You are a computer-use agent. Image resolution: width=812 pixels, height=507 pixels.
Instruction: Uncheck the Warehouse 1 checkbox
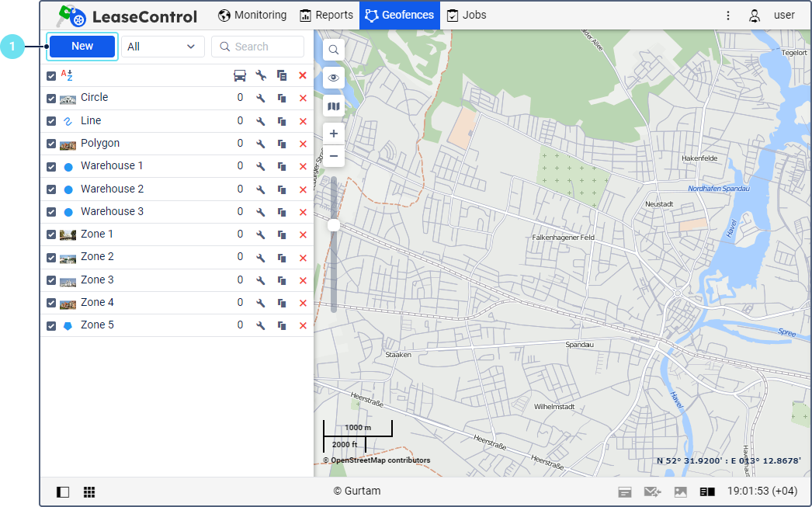[x=50, y=167]
